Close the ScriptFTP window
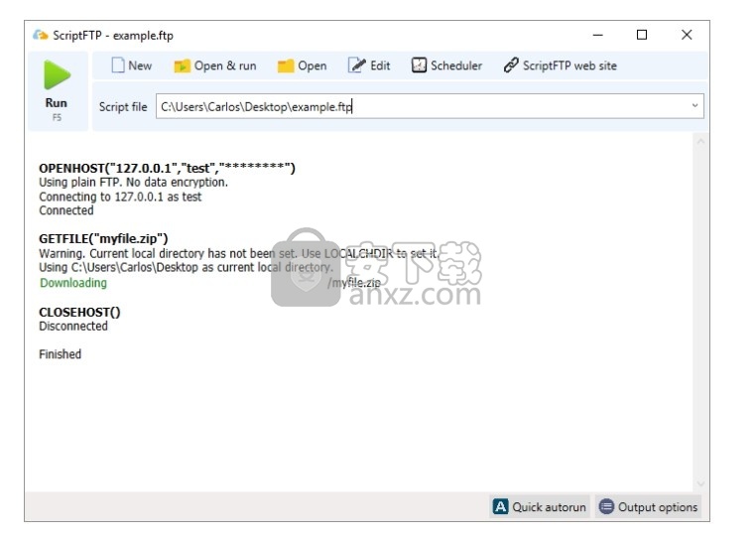Image resolution: width=756 pixels, height=538 pixels. (x=687, y=35)
